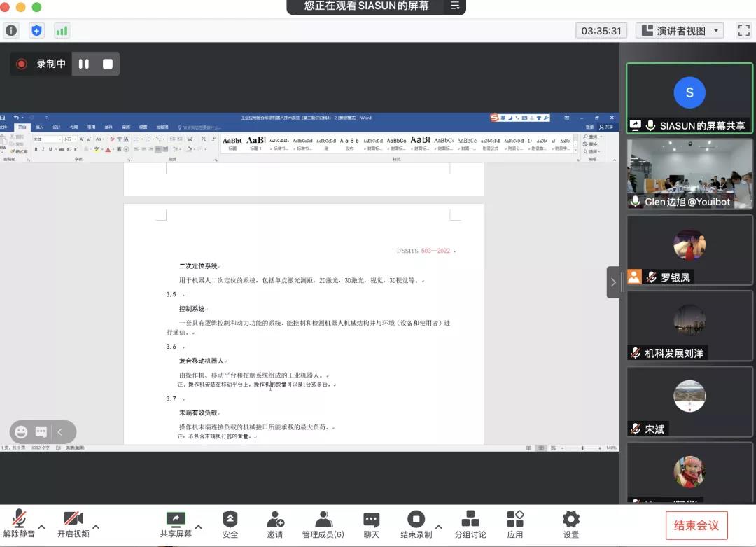Screen dimensions: 756x547
Task: Click the blue encryption shield icon
Action: click(36, 31)
